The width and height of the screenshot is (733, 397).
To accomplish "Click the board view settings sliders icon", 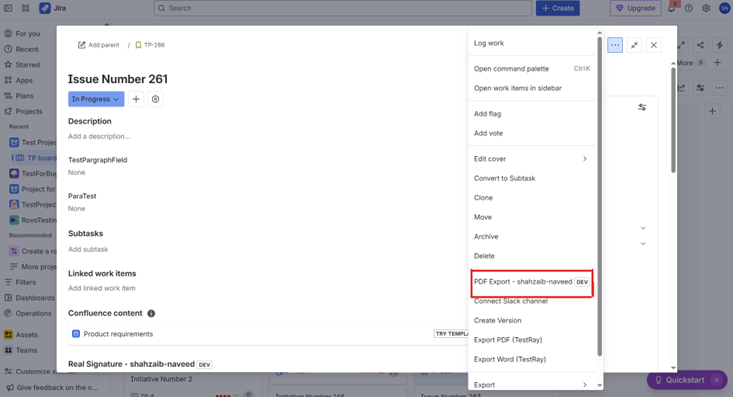I will pos(700,87).
